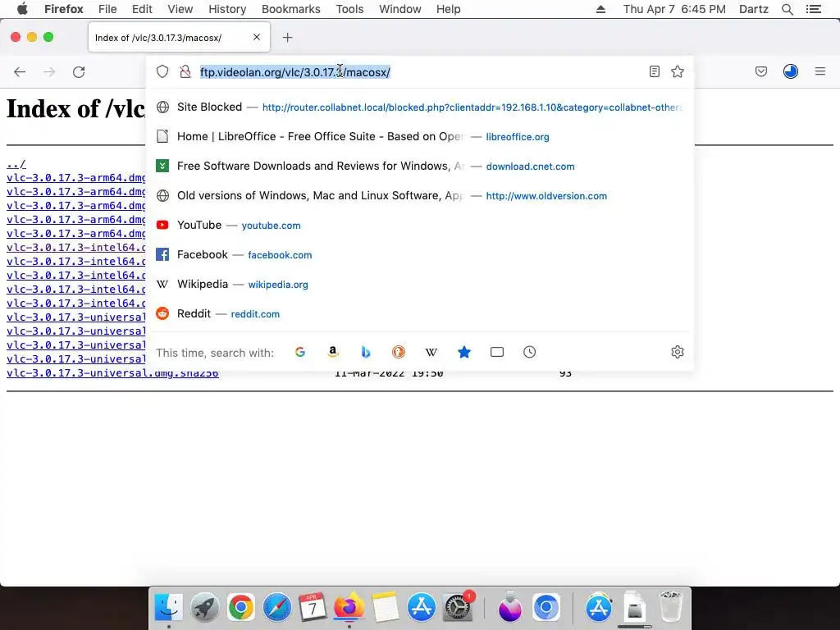Open the File menu
The width and height of the screenshot is (840, 630).
click(x=107, y=9)
